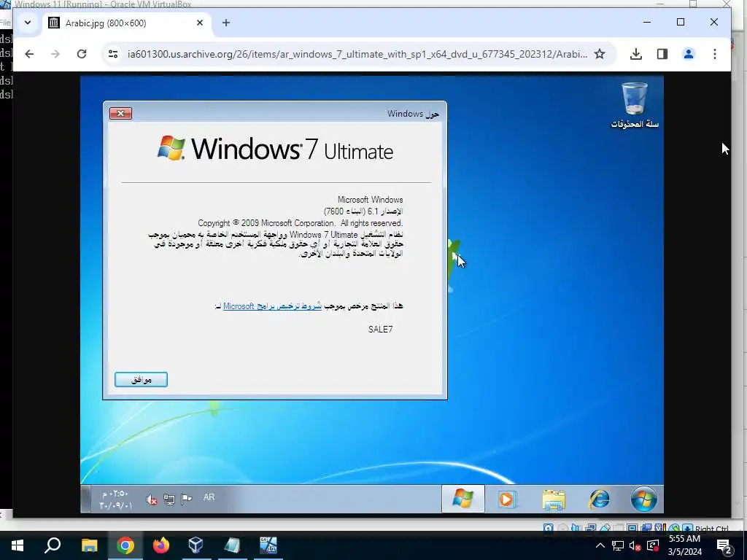
Task: Click the host muted volume icon
Action: [x=635, y=545]
